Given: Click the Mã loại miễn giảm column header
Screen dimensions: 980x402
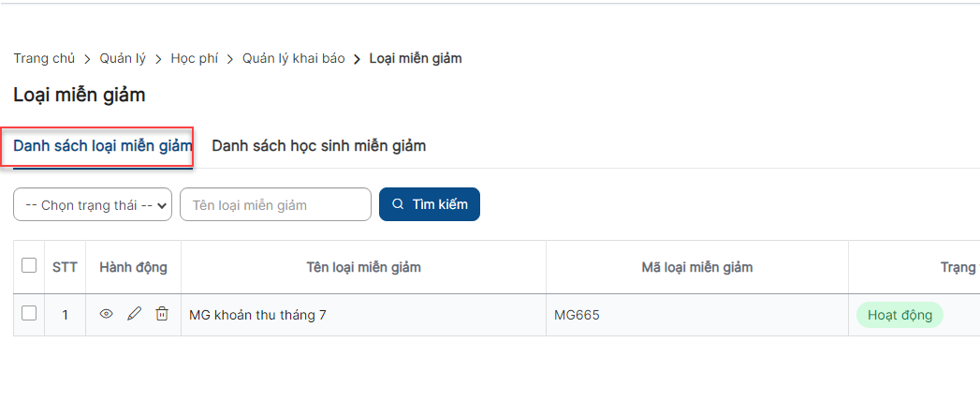Looking at the screenshot, I should click(697, 267).
